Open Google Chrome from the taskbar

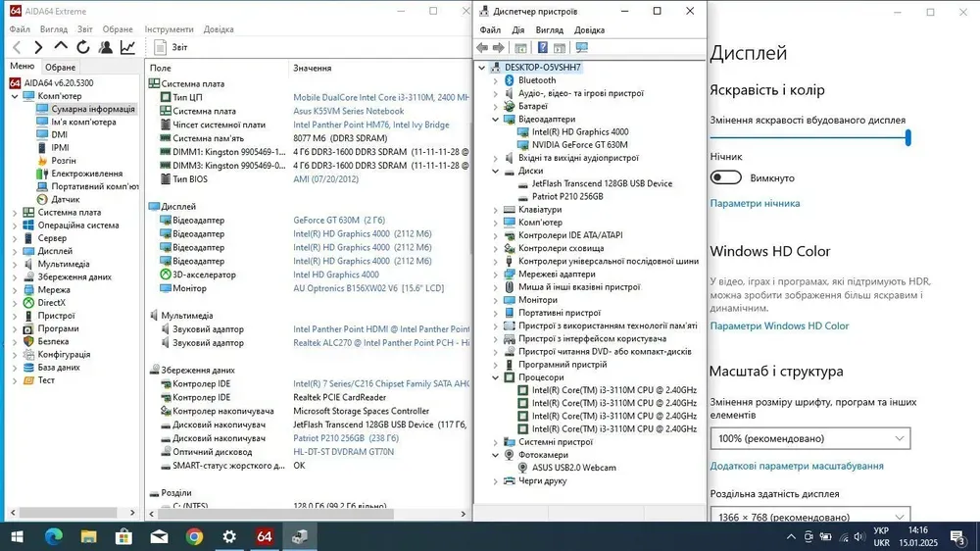click(194, 536)
